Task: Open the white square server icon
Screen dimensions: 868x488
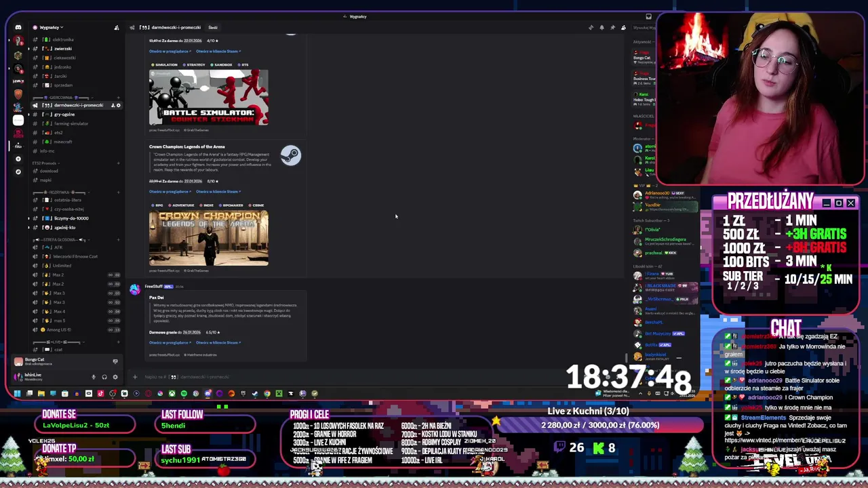Action: coord(18,119)
